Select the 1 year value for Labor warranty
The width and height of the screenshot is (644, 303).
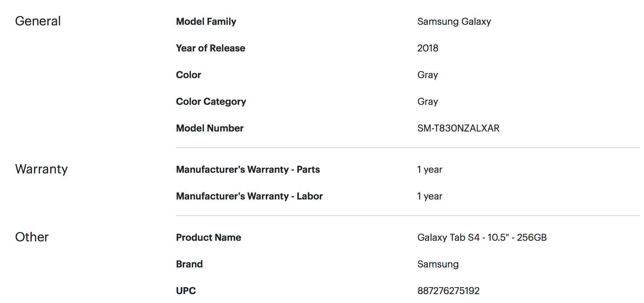430,196
